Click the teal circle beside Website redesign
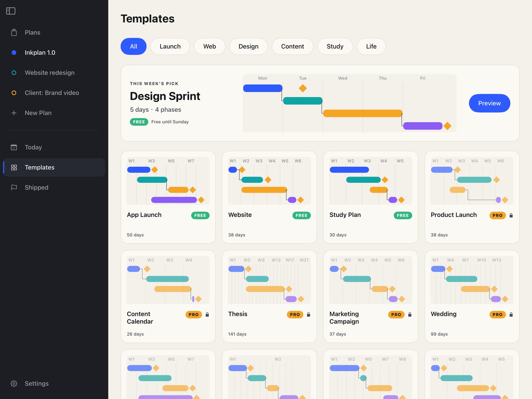The image size is (532, 399). coord(14,73)
